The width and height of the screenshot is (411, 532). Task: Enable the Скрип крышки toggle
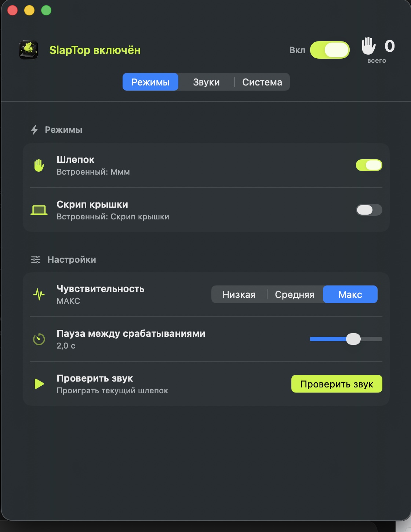(369, 210)
